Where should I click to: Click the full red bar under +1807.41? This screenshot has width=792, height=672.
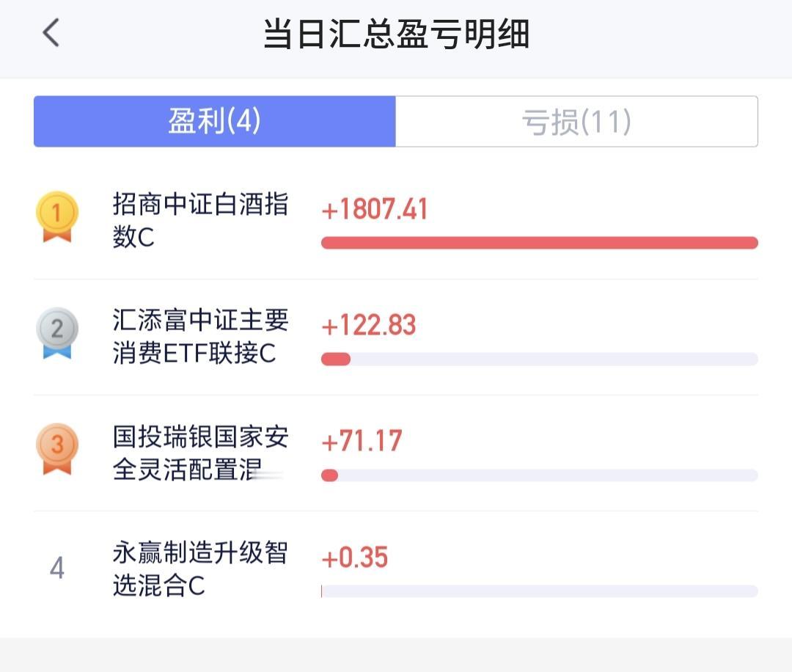(x=539, y=243)
